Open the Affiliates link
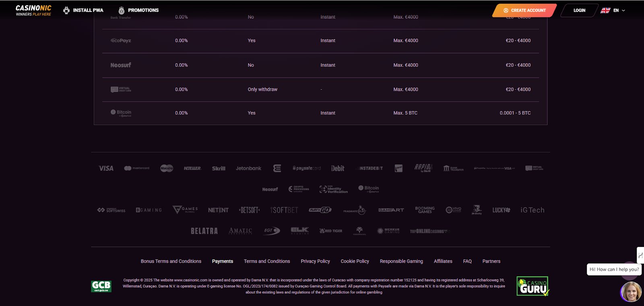This screenshot has height=306, width=644. [443, 261]
